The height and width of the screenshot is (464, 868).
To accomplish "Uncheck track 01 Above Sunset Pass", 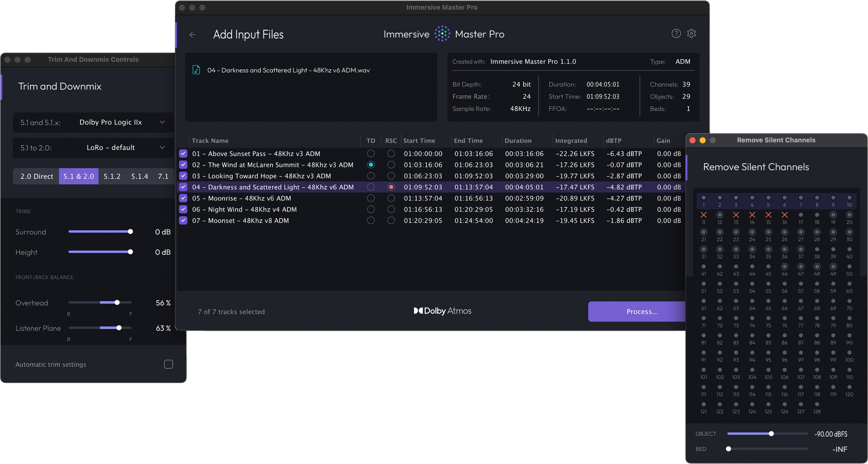I will point(183,154).
